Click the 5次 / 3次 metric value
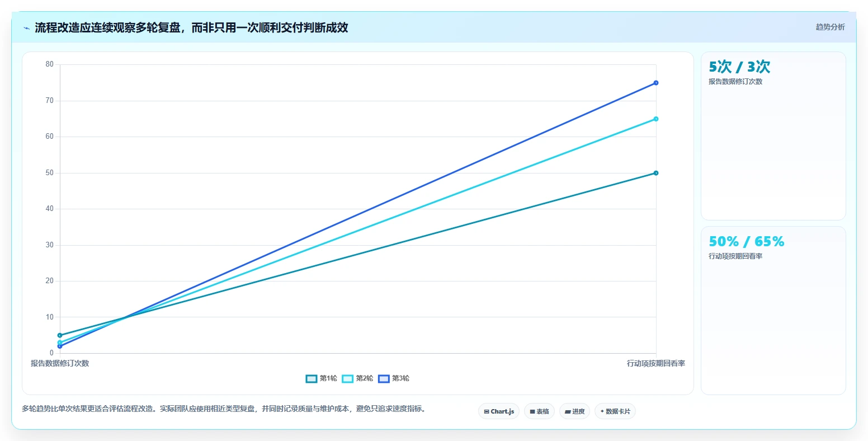This screenshot has height=441, width=868. [739, 67]
